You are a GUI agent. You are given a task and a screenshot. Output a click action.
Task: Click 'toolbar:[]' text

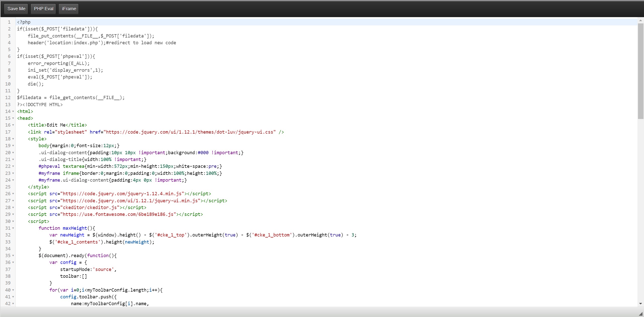point(73,276)
